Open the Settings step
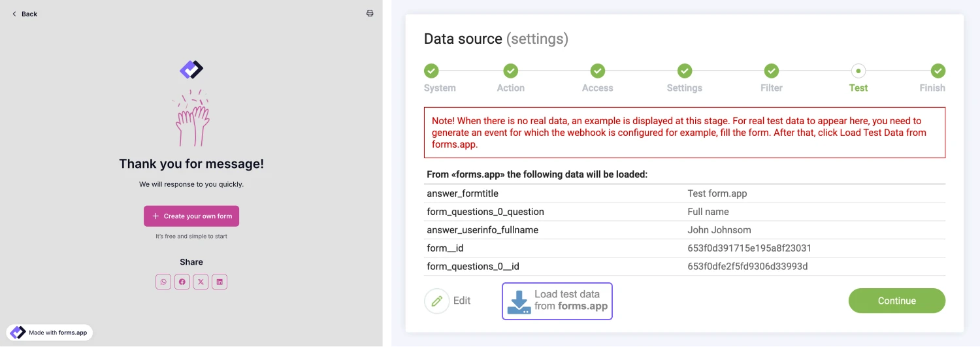The width and height of the screenshot is (980, 347). [684, 71]
